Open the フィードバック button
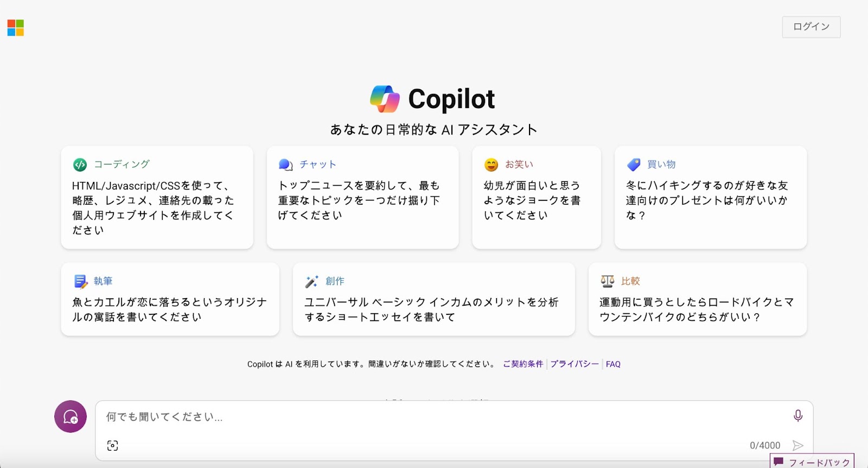 pyautogui.click(x=812, y=461)
